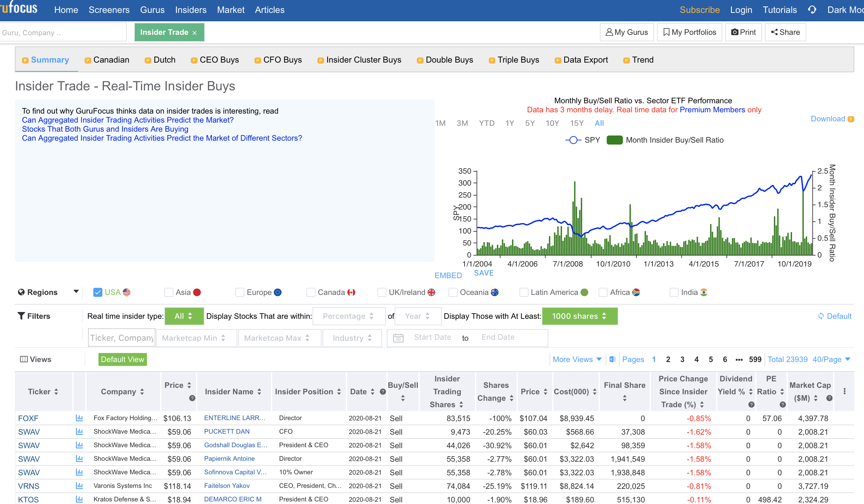Switch to the CEO Buys tab

pos(215,60)
